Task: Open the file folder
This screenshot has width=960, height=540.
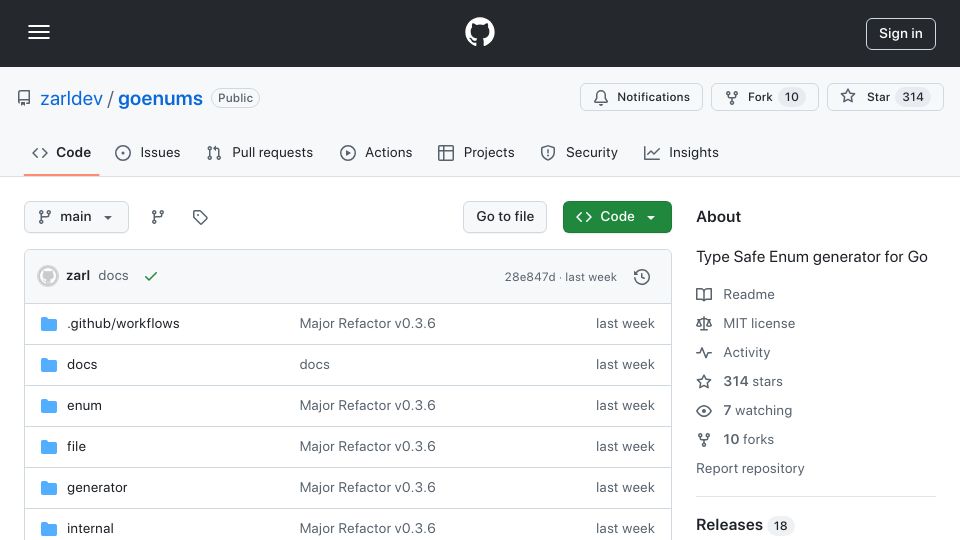Action: tap(77, 446)
